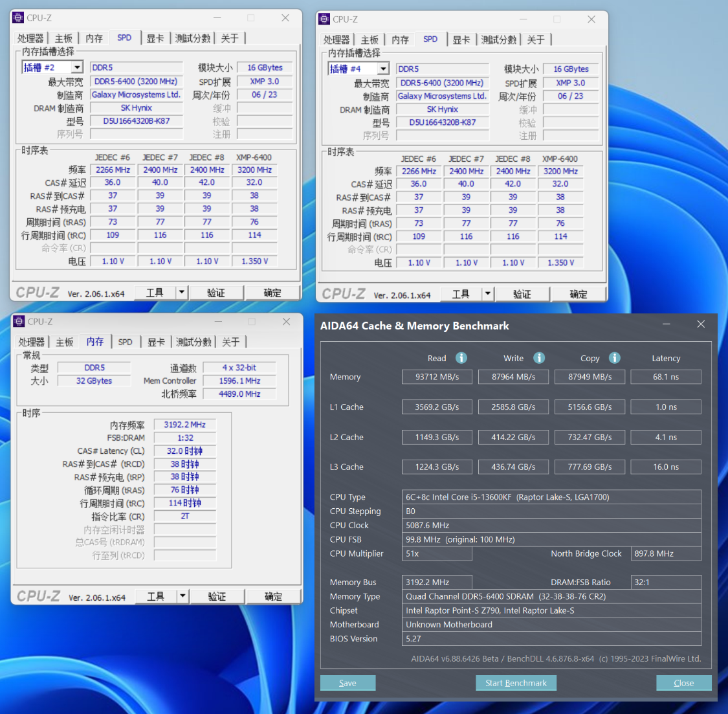728x714 pixels.
Task: Open 内存 tab in slot #4 window
Action: pos(400,39)
